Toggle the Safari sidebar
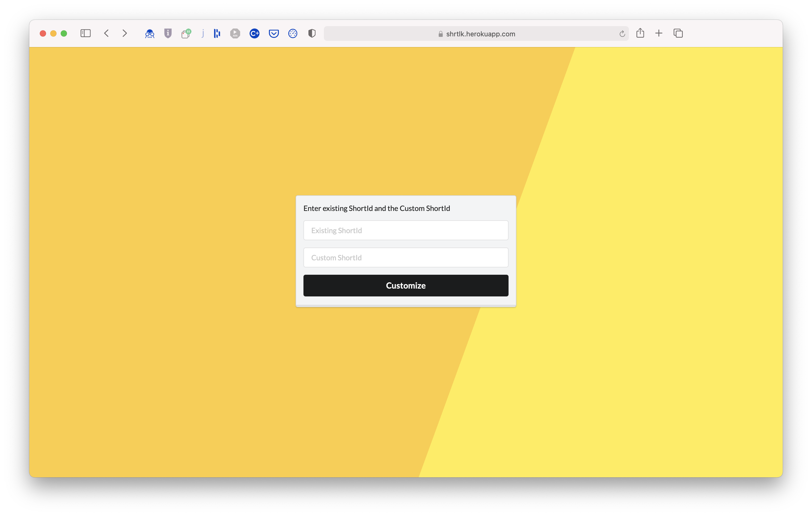 [86, 33]
